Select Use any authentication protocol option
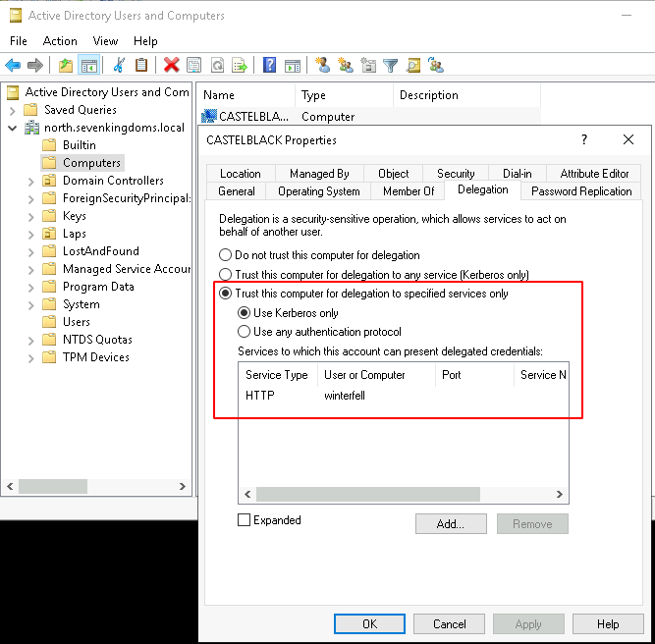This screenshot has height=644, width=655. (245, 332)
